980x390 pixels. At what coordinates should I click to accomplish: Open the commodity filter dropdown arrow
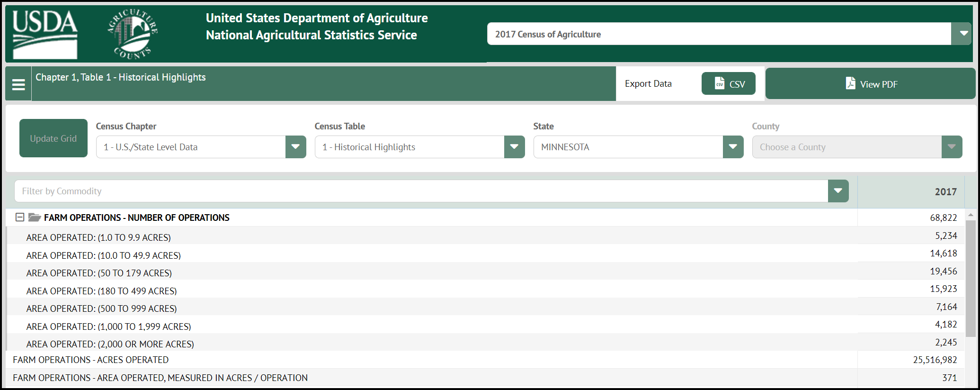point(838,191)
